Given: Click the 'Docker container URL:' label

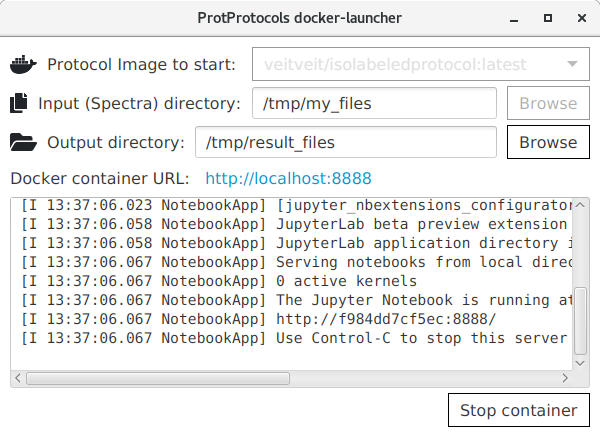Looking at the screenshot, I should [x=100, y=179].
